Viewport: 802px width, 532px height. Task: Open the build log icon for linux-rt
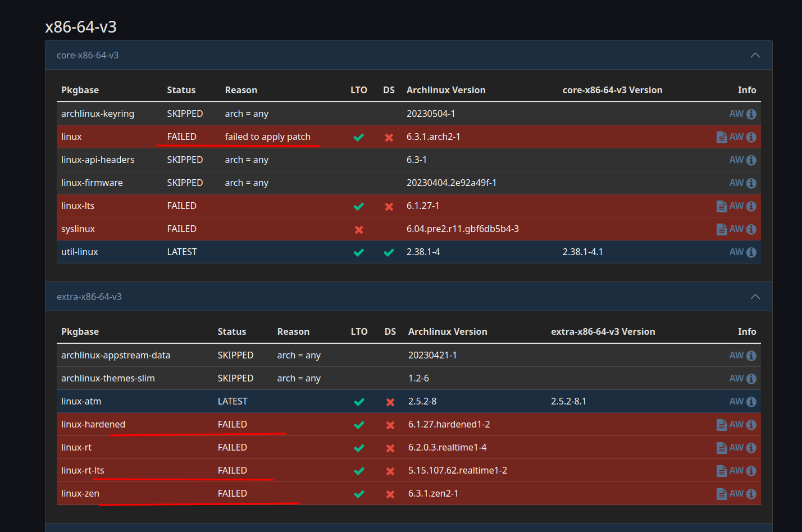point(722,448)
